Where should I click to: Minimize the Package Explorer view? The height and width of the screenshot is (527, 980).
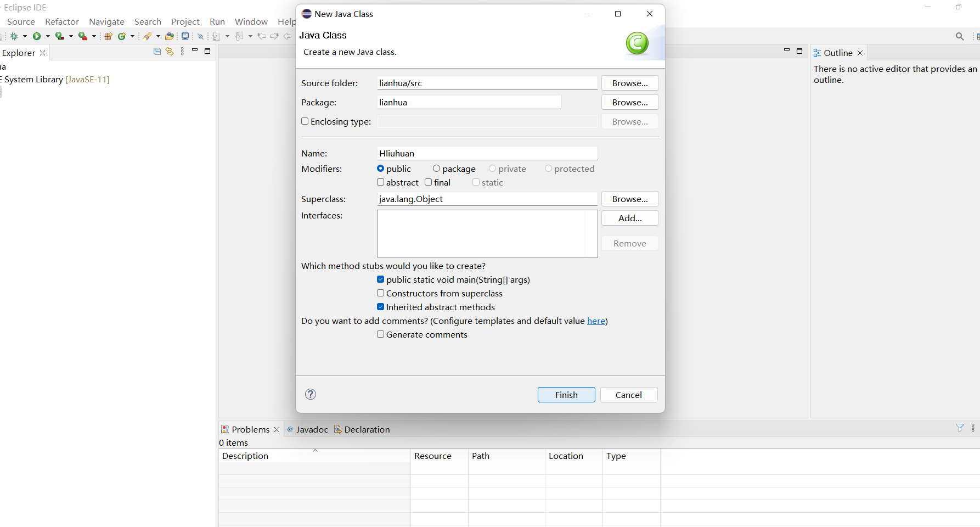(x=194, y=51)
